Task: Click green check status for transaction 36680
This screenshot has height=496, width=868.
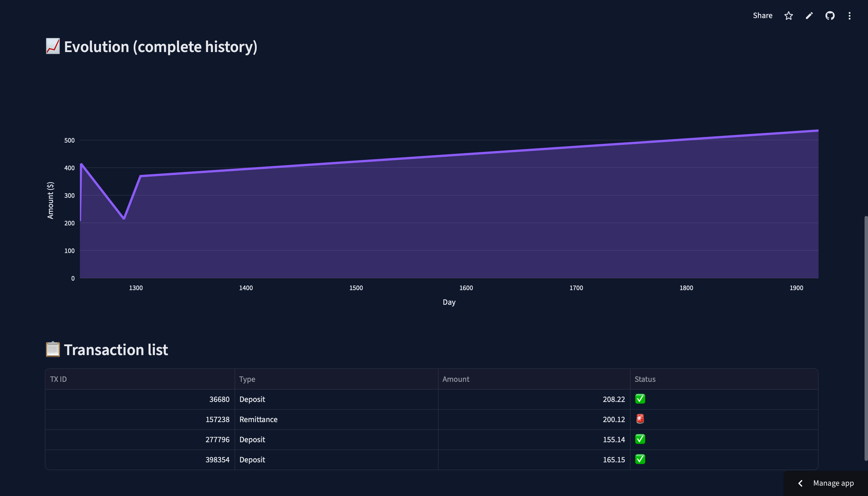Action: pyautogui.click(x=640, y=399)
